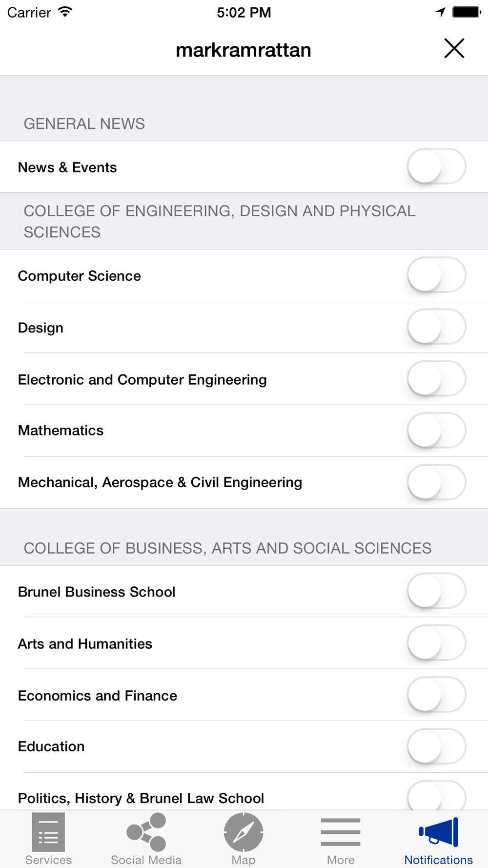Tap the markramrattan title text

coord(244,50)
